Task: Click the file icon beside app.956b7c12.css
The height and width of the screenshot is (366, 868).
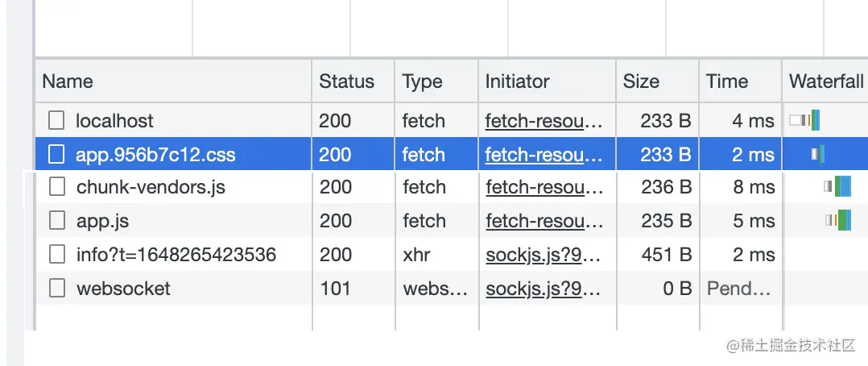Action: [x=56, y=155]
